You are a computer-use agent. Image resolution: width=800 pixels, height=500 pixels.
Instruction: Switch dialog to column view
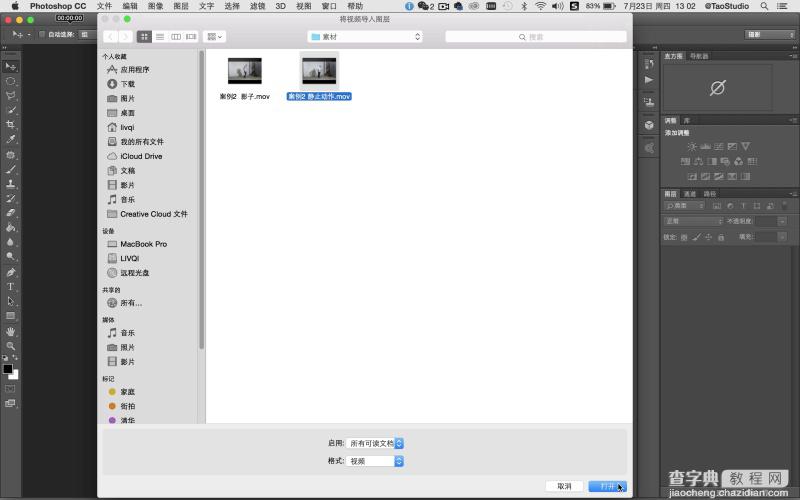tap(176, 37)
